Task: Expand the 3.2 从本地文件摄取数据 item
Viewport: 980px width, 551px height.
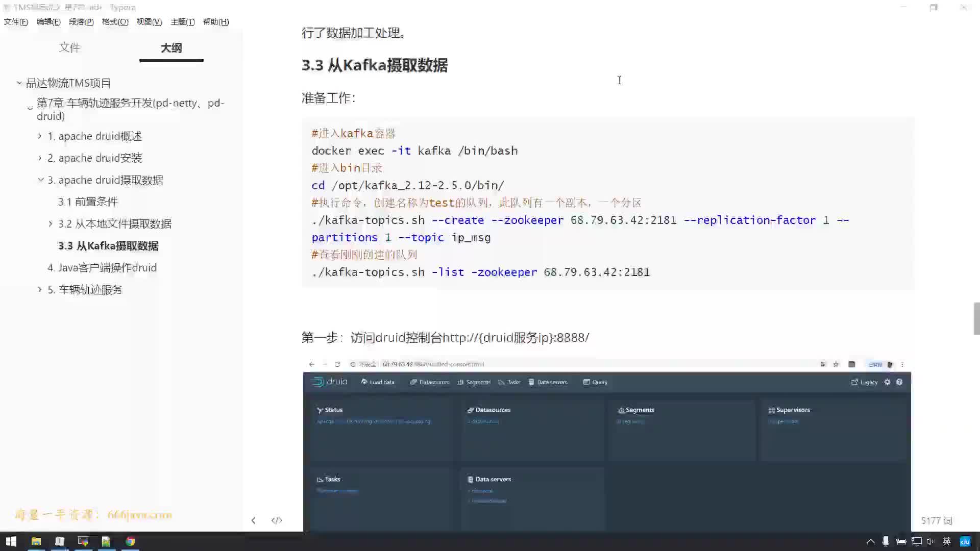Action: pos(51,223)
